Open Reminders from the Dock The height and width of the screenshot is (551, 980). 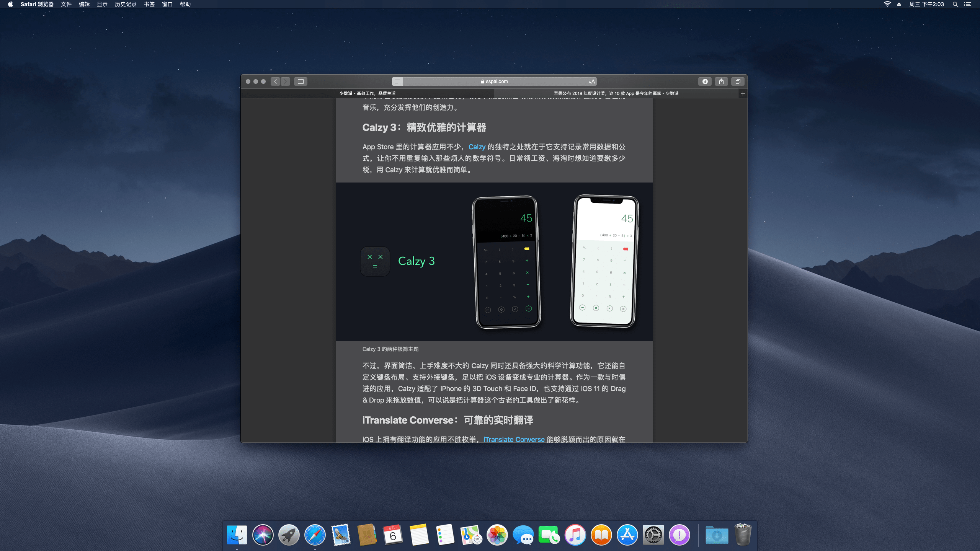445,535
